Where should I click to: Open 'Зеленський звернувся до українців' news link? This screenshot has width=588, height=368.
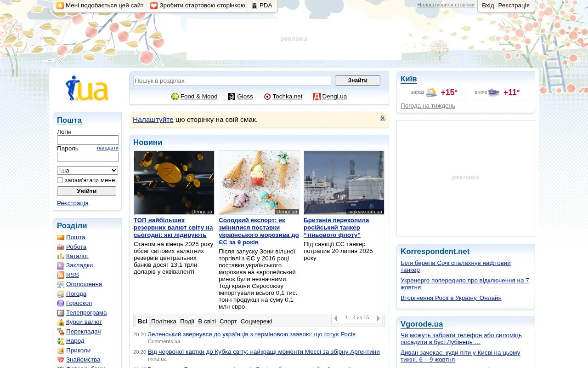tap(252, 334)
